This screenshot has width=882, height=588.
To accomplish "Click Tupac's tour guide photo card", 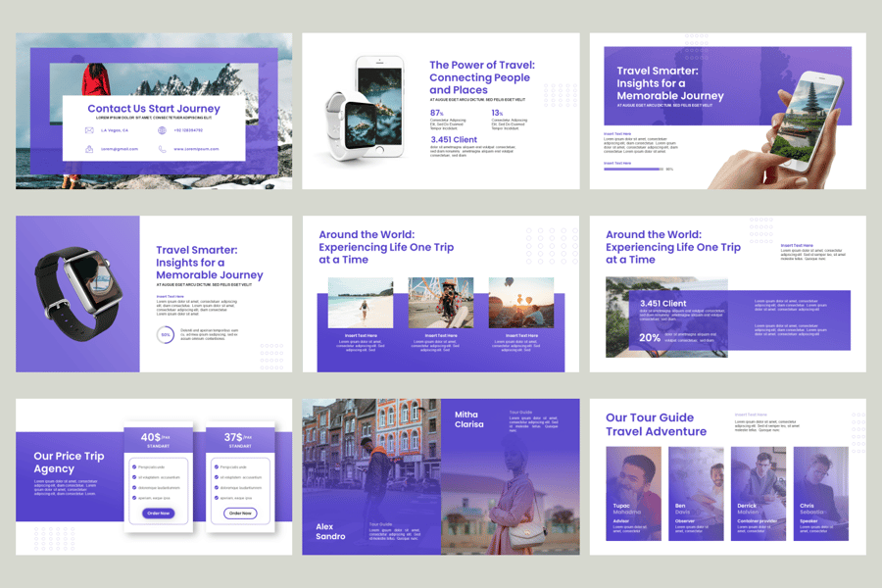I will [x=633, y=494].
